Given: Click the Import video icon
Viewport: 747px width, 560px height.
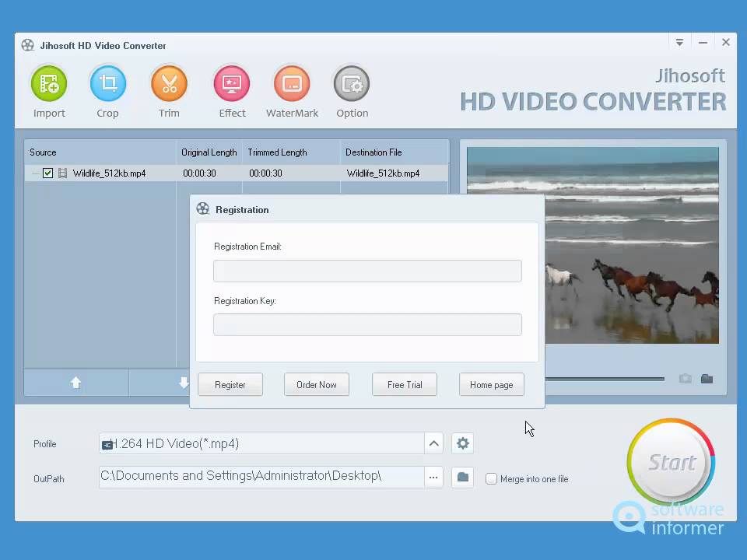Looking at the screenshot, I should (48, 84).
